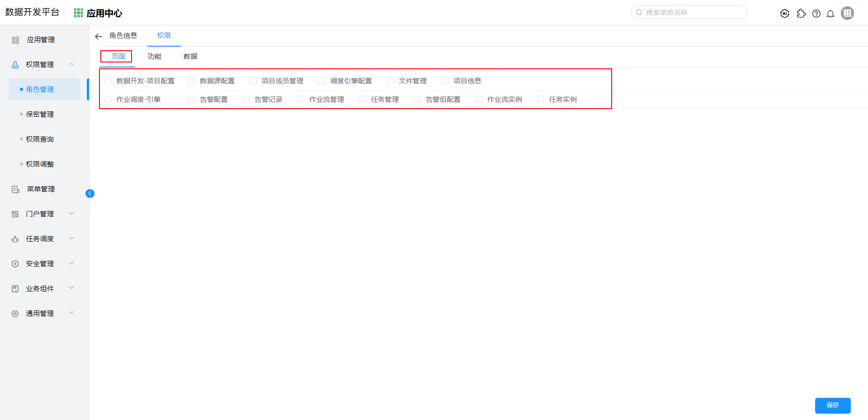
Task: Click the green grid 应用中心 icon
Action: pos(78,13)
